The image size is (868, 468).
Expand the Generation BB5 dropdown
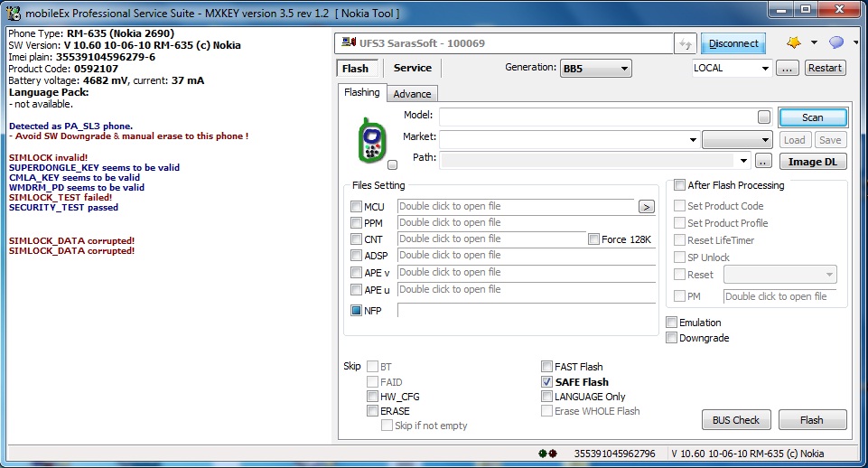[x=595, y=68]
